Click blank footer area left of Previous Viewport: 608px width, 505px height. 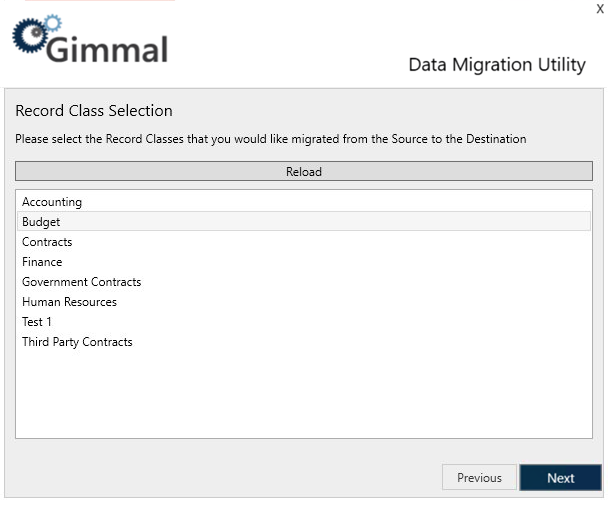point(220,478)
